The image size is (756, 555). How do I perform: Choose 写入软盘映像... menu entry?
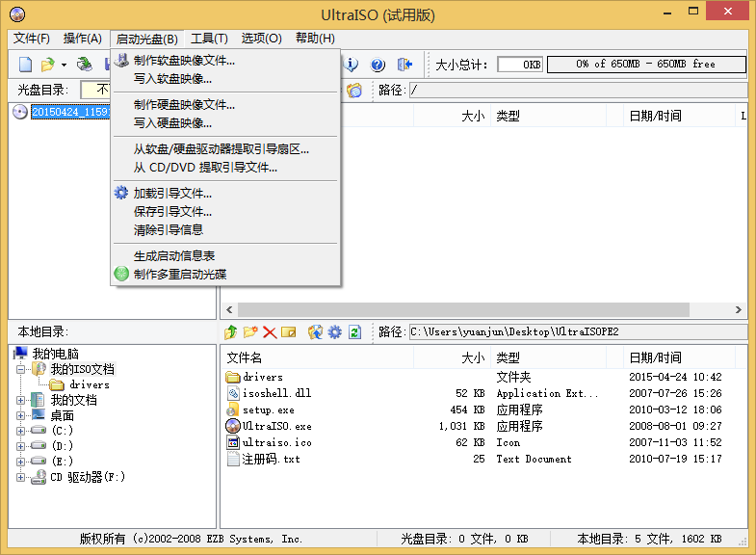pyautogui.click(x=225, y=79)
